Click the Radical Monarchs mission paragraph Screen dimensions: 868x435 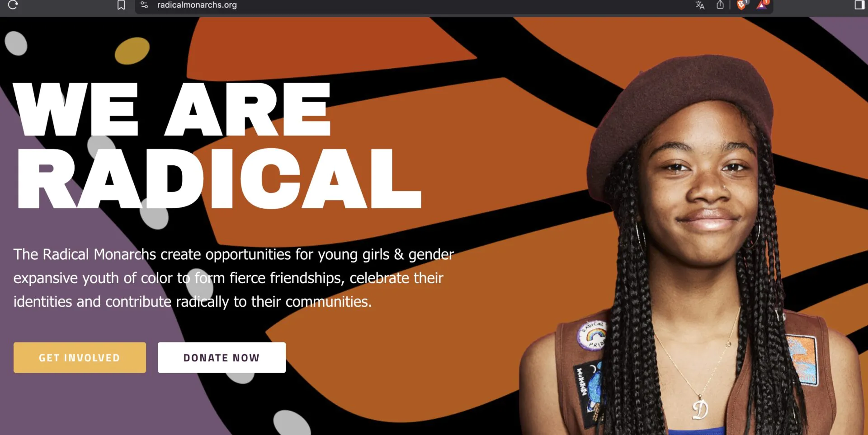coord(233,278)
